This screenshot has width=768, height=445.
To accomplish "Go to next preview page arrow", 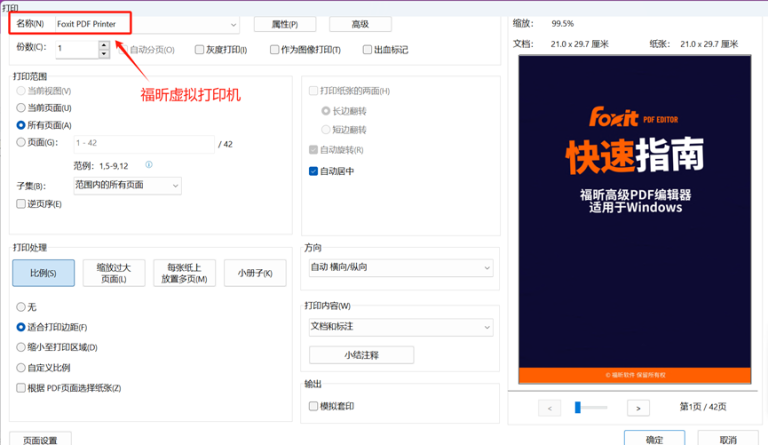I will tap(638, 408).
